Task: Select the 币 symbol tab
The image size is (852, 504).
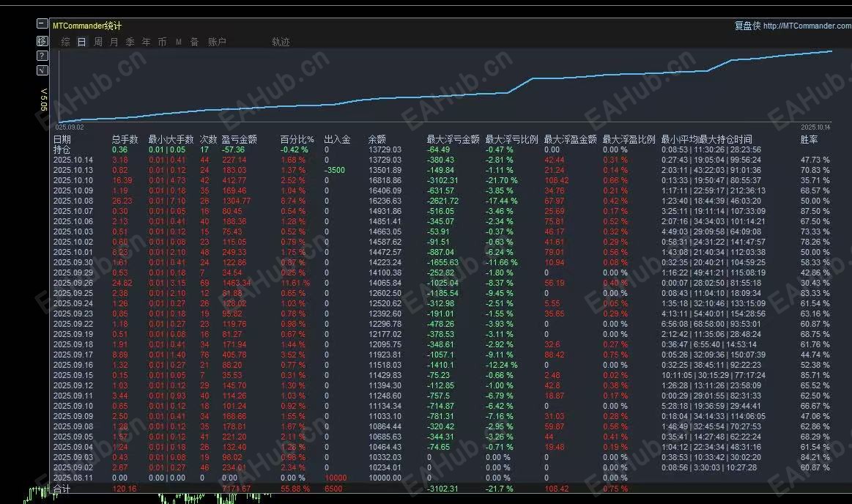Action: pos(162,42)
